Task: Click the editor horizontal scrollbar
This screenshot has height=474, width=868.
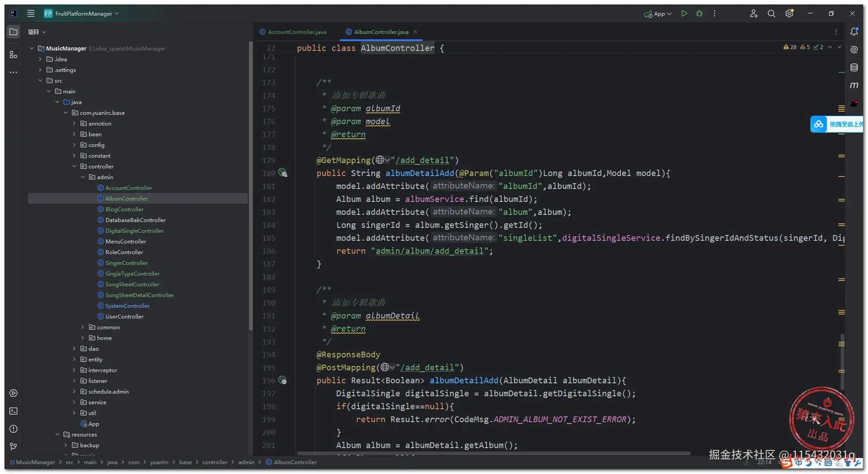Action: click(493, 453)
